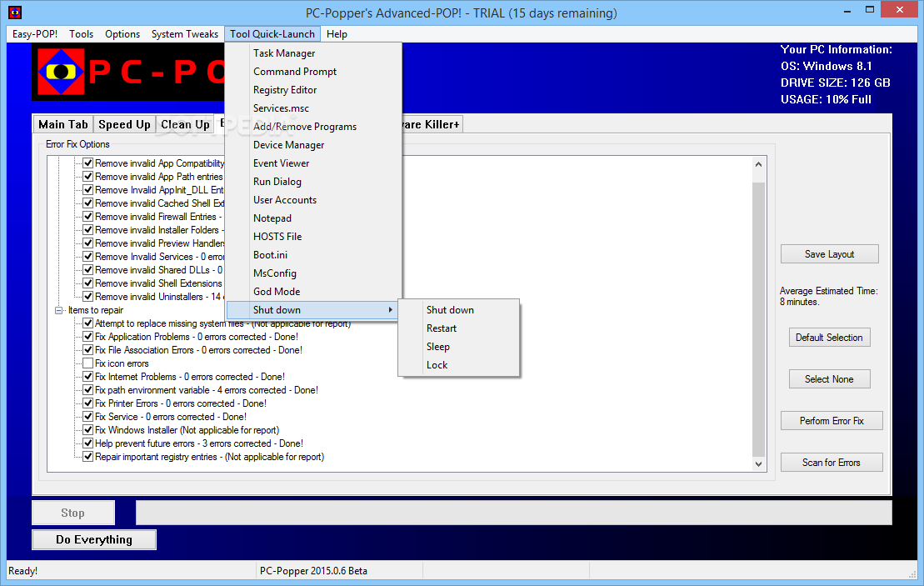
Task: Launch Task Manager from the menu
Action: click(313, 53)
